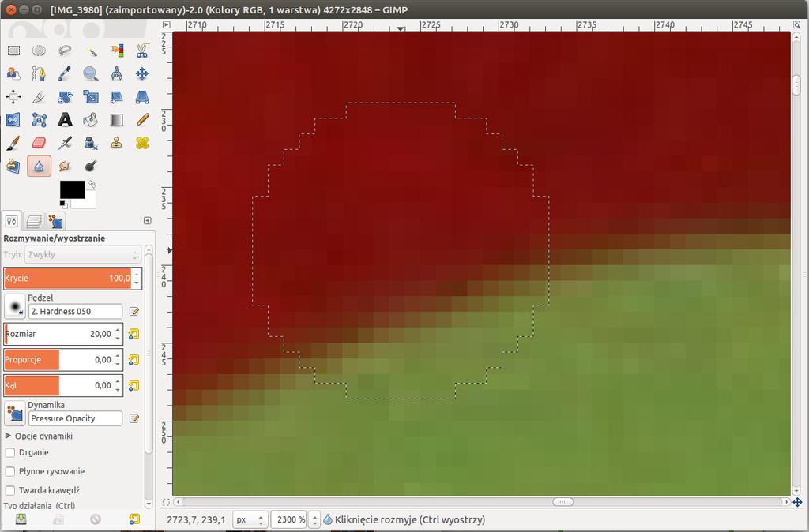The image size is (809, 532).
Task: Select the Pencil tool
Action: pos(142,120)
